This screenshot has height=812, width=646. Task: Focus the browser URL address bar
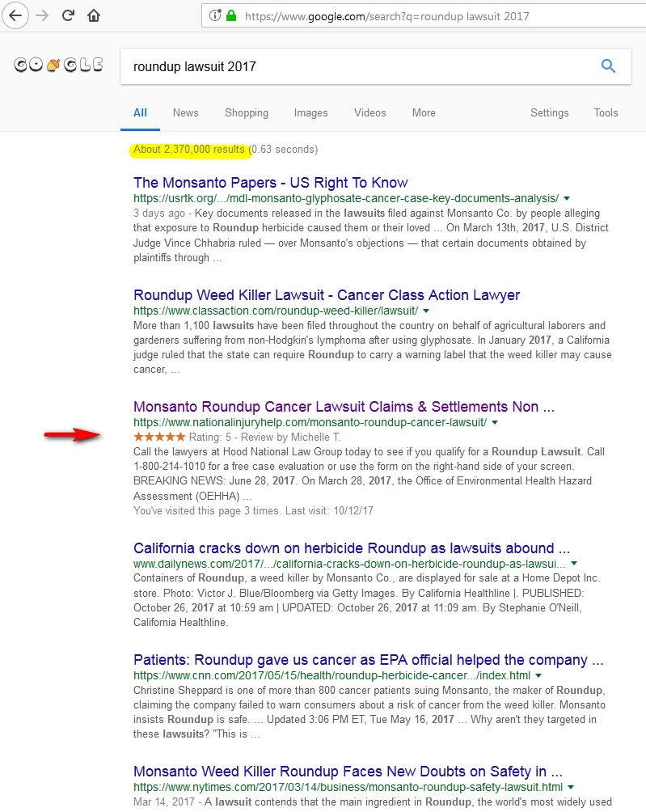[x=424, y=16]
